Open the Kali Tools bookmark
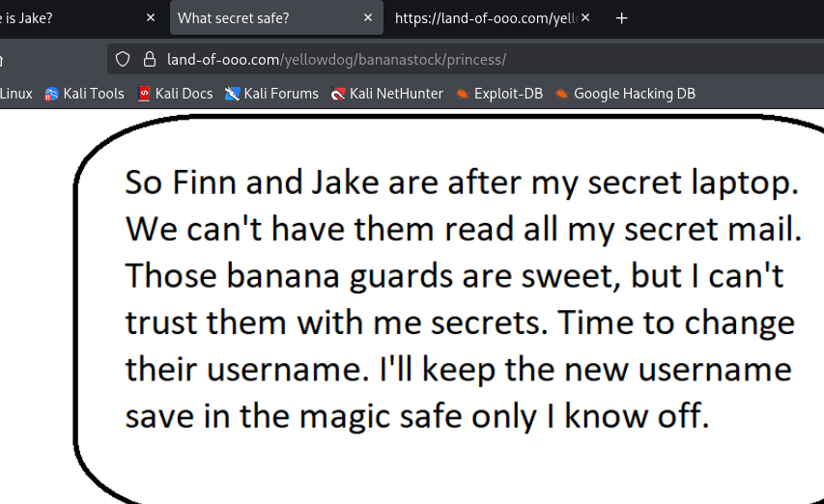Image resolution: width=824 pixels, height=504 pixels. pyautogui.click(x=85, y=94)
